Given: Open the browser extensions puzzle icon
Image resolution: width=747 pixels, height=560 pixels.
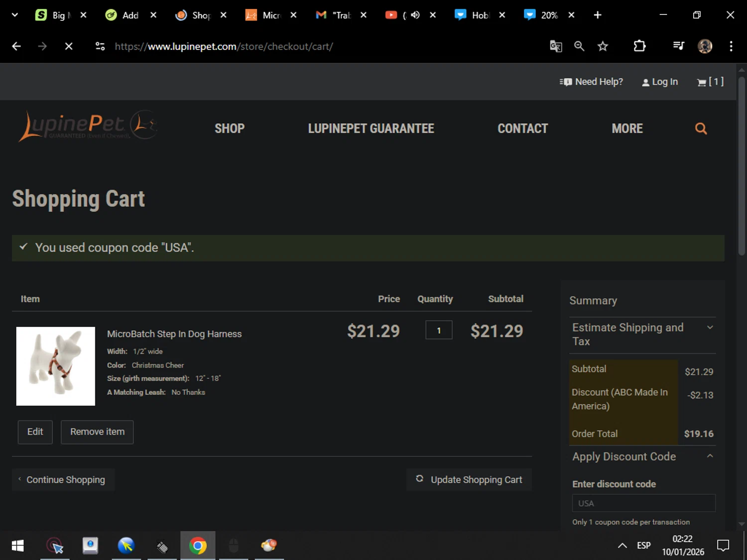Looking at the screenshot, I should click(639, 46).
